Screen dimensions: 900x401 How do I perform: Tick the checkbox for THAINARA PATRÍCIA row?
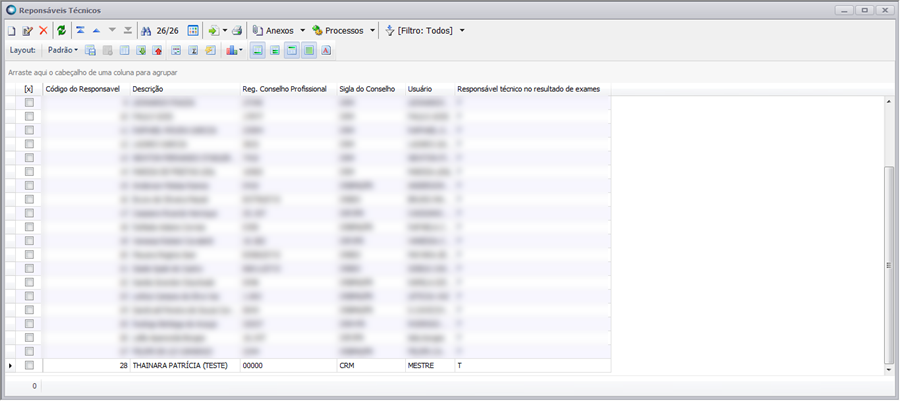[x=29, y=365]
